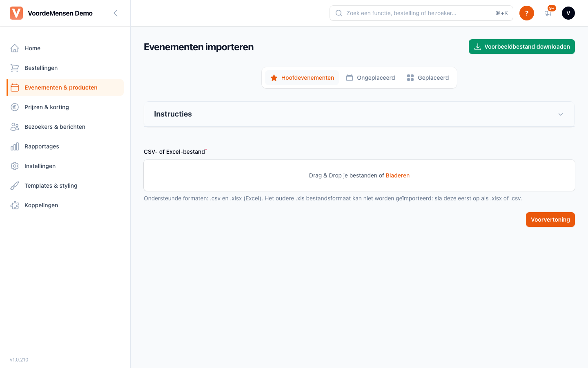Click the search field for functions
This screenshot has width=588, height=368.
pyautogui.click(x=421, y=13)
